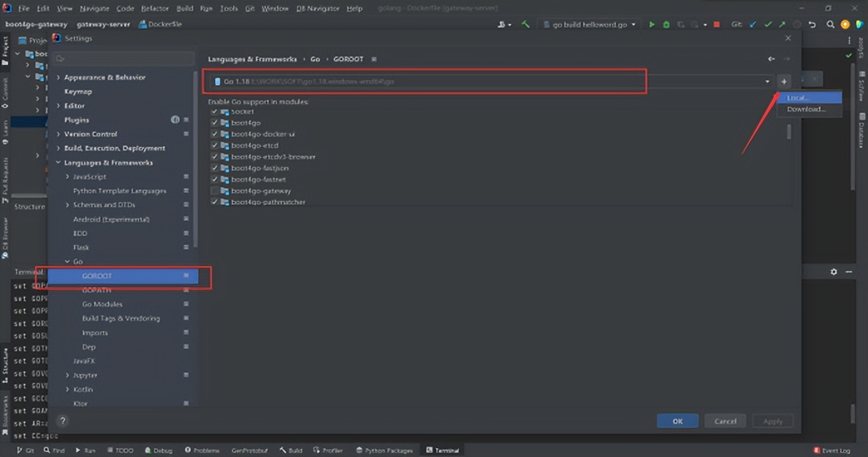Click the green Debug bug icon
The image size is (868, 457).
tap(666, 24)
